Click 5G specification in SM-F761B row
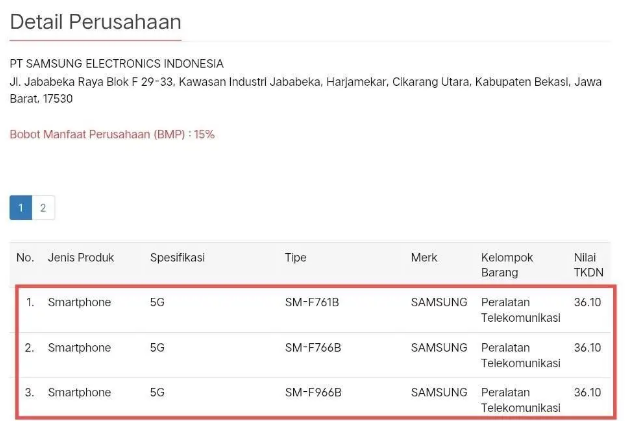 [157, 302]
